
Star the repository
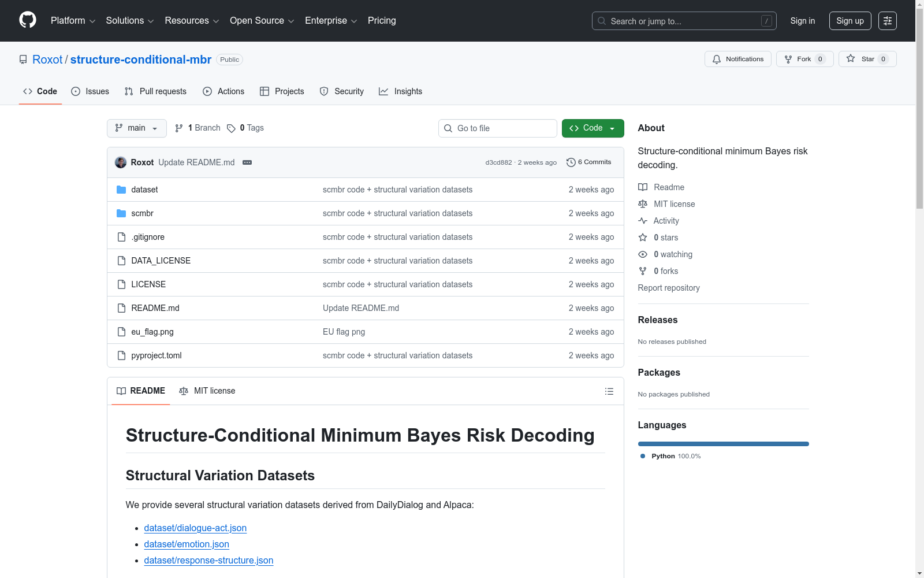(x=867, y=59)
